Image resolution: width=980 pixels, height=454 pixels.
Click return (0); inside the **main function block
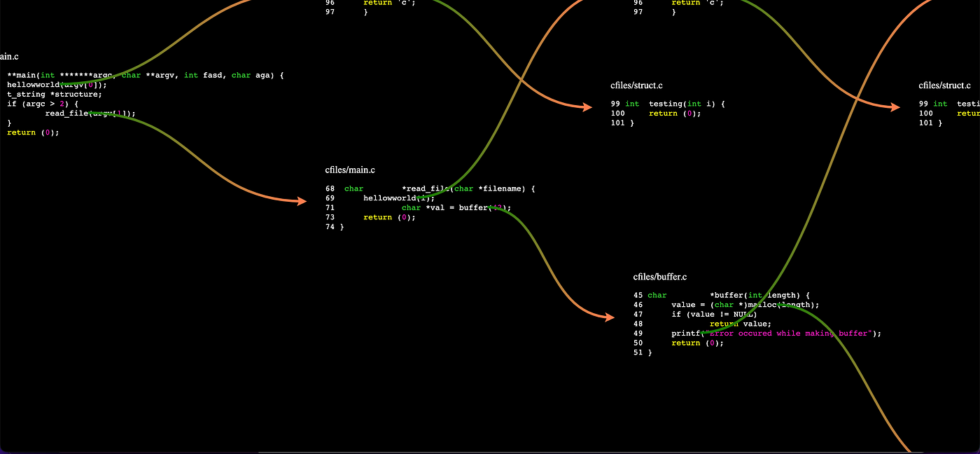33,132
